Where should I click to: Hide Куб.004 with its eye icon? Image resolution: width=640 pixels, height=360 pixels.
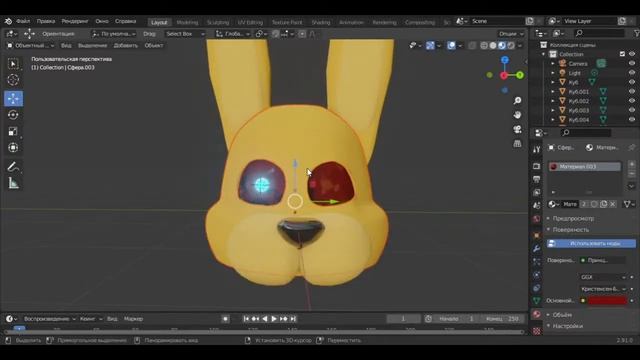tap(632, 120)
